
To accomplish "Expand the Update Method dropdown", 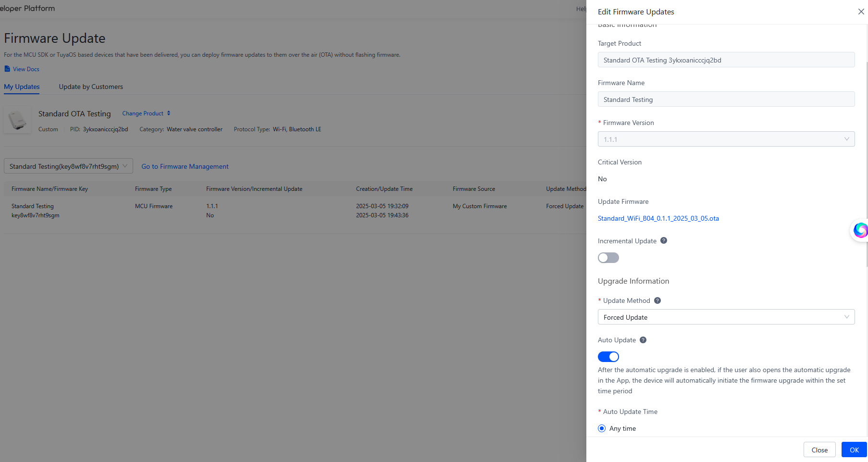I will (726, 317).
